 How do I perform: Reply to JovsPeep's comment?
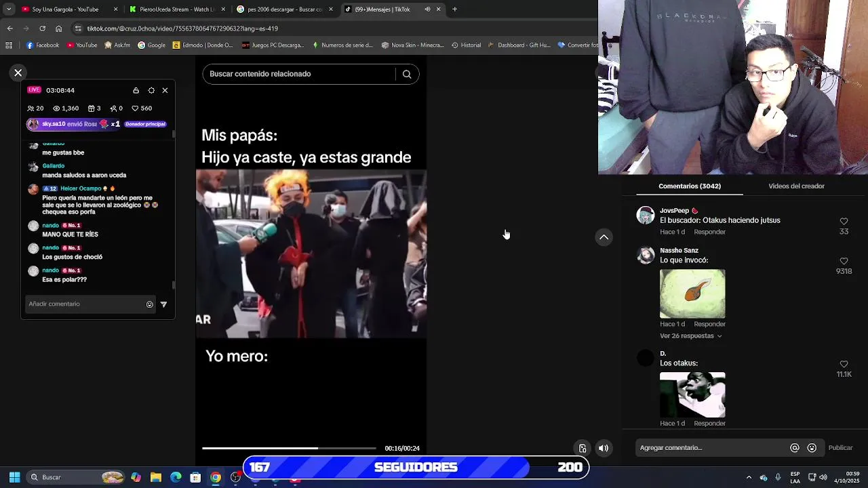pyautogui.click(x=709, y=232)
